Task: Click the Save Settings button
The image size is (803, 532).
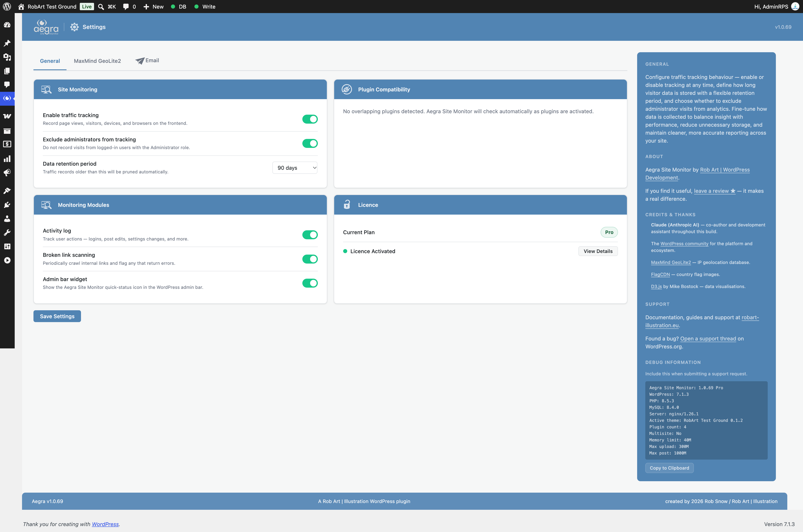Action: tap(57, 316)
